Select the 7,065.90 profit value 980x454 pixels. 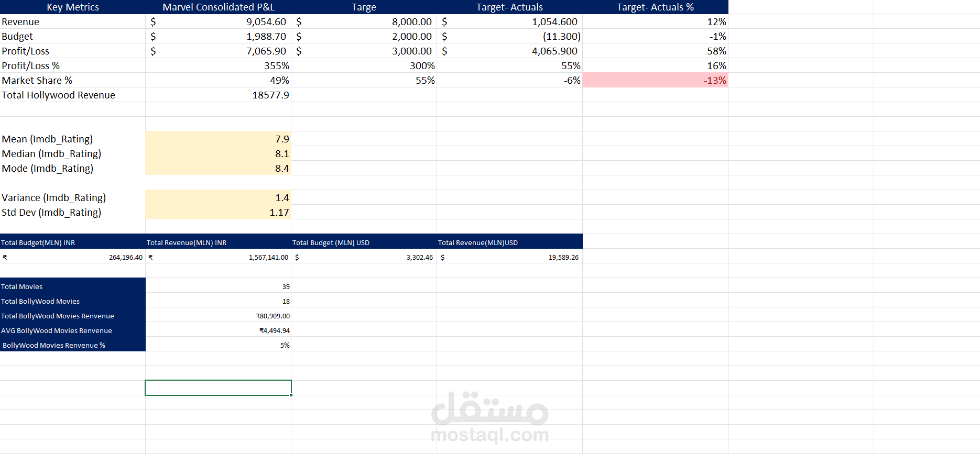[x=219, y=51]
